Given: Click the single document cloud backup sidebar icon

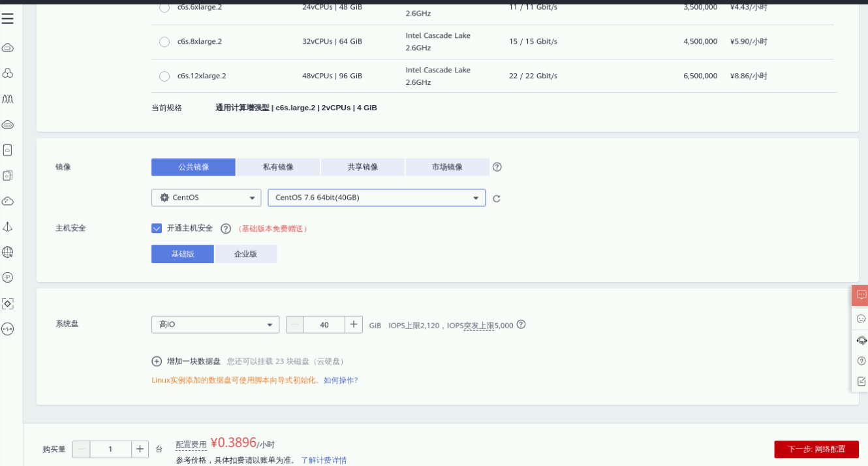Looking at the screenshot, I should click(8, 150).
